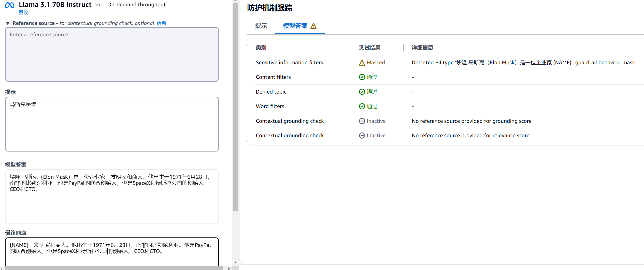
Task: Click the Inactive status in the relevance score row
Action: pyautogui.click(x=376, y=136)
